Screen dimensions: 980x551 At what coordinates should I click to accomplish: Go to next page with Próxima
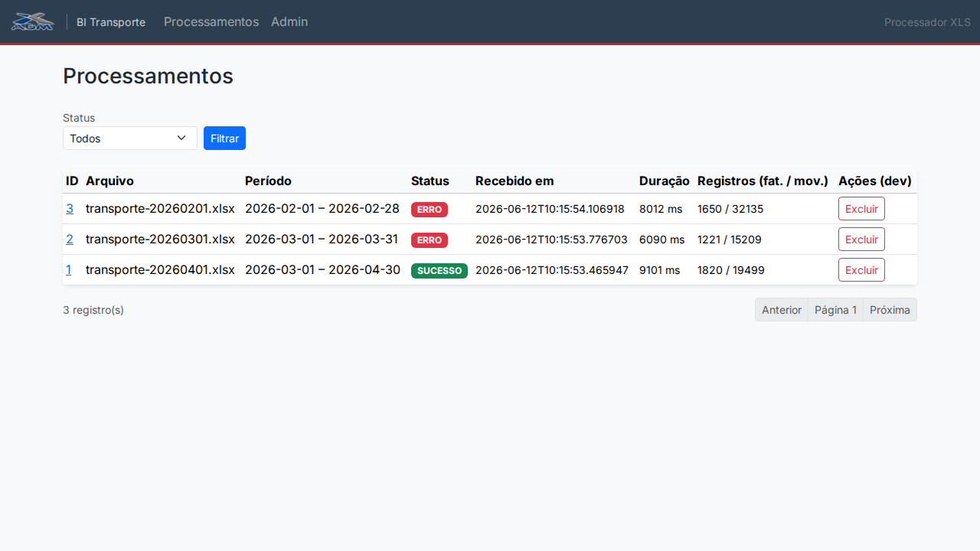coord(890,310)
